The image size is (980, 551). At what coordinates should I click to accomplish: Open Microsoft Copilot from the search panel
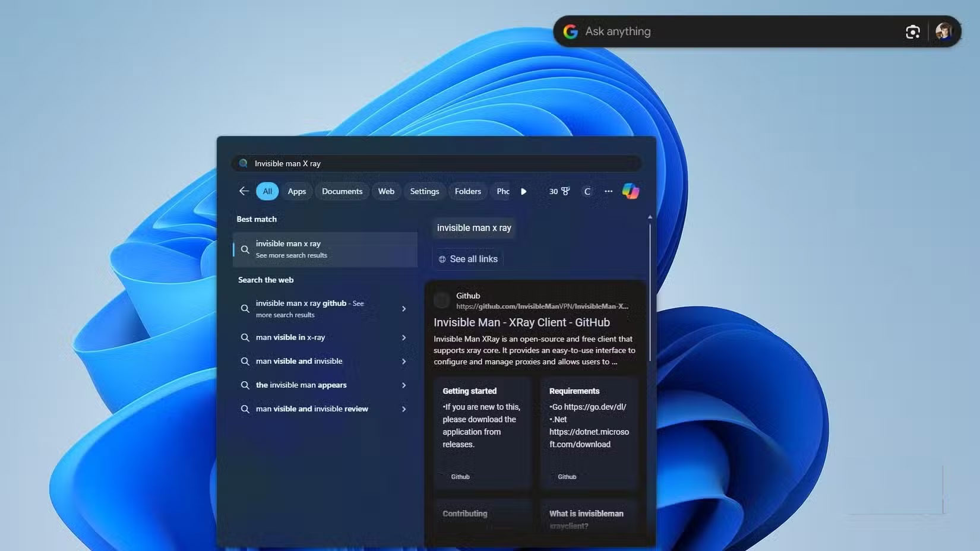pyautogui.click(x=630, y=191)
